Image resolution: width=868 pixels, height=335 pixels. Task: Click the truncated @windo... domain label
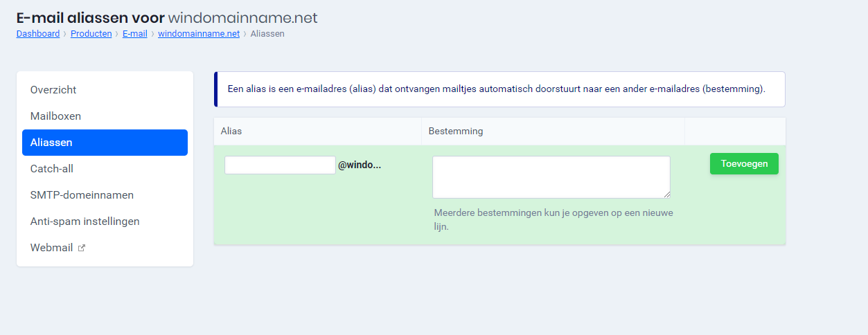(360, 165)
